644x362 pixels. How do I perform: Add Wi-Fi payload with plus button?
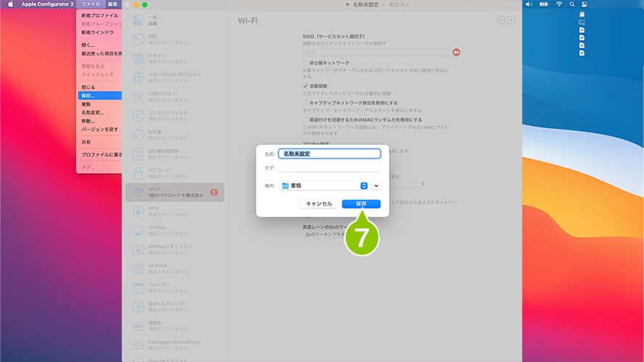(511, 20)
